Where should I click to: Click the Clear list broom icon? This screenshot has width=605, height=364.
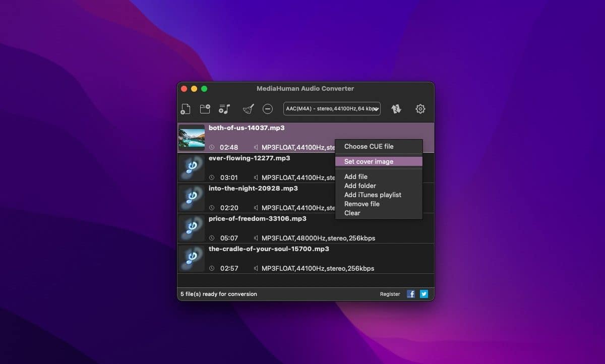[249, 109]
